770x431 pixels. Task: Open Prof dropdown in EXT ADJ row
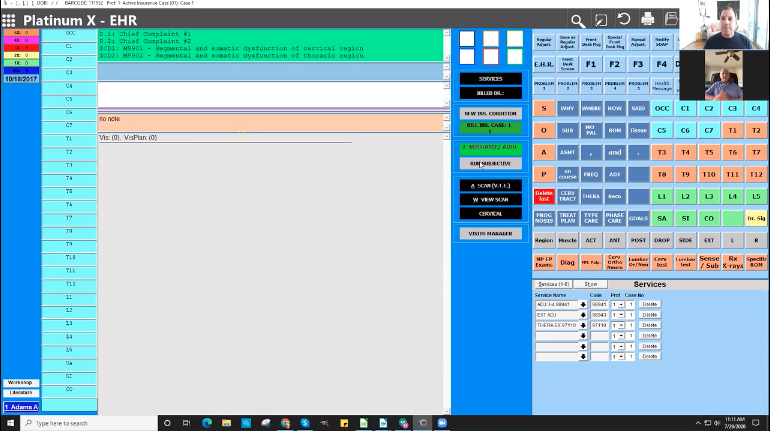(621, 315)
